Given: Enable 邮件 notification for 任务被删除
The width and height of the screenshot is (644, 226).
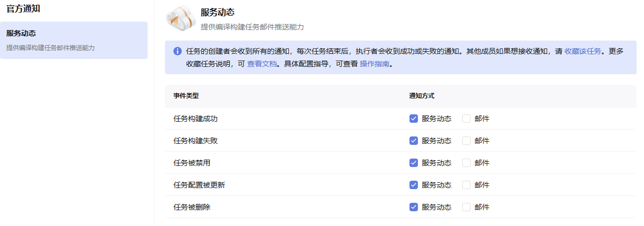Looking at the screenshot, I should tap(466, 207).
